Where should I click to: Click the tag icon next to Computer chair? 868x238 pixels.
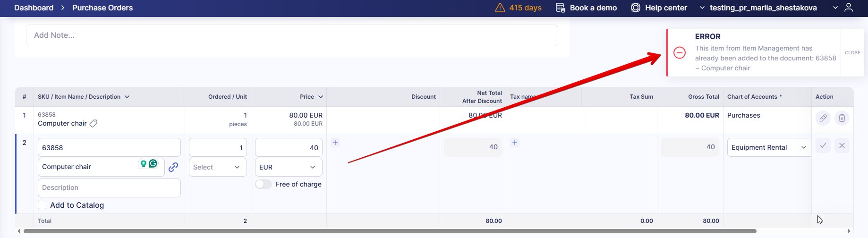pos(94,123)
